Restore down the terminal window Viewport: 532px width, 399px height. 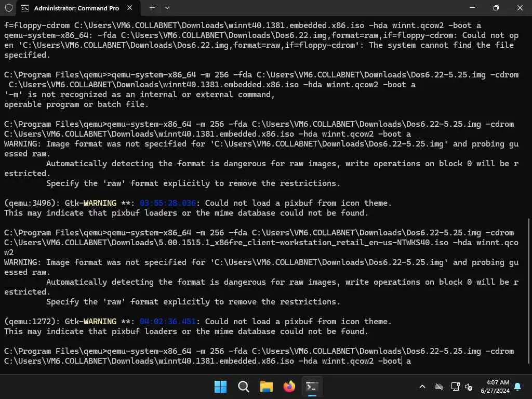click(x=496, y=8)
